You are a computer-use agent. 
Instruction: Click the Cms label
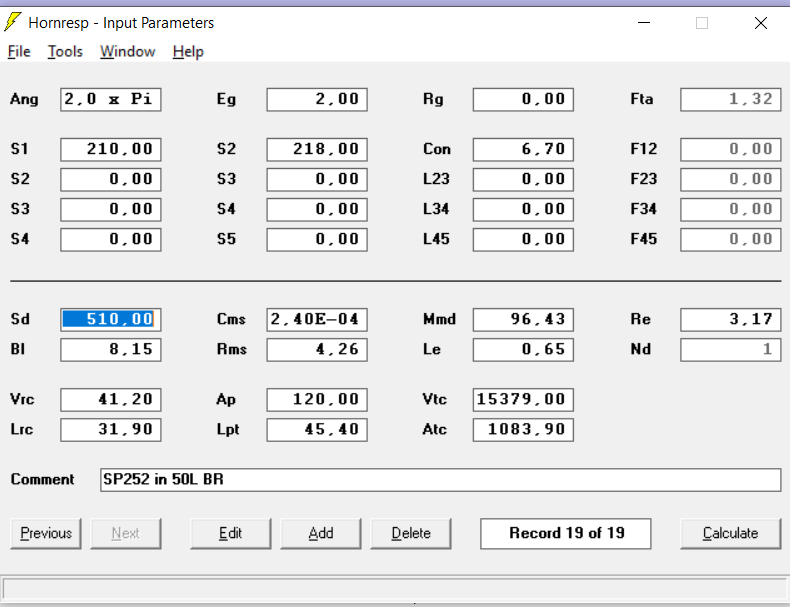pos(231,319)
